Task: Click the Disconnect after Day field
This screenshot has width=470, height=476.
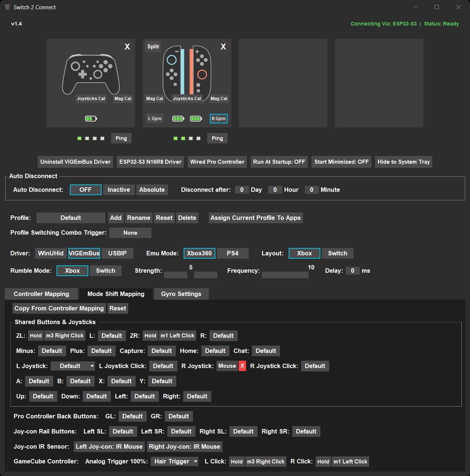Action: (x=242, y=190)
